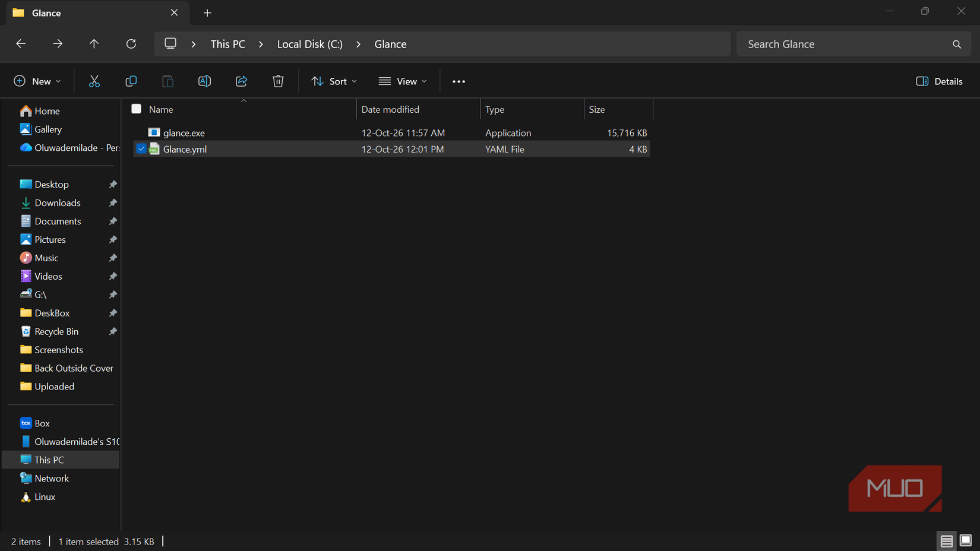Refresh the current folder view

pos(131,44)
